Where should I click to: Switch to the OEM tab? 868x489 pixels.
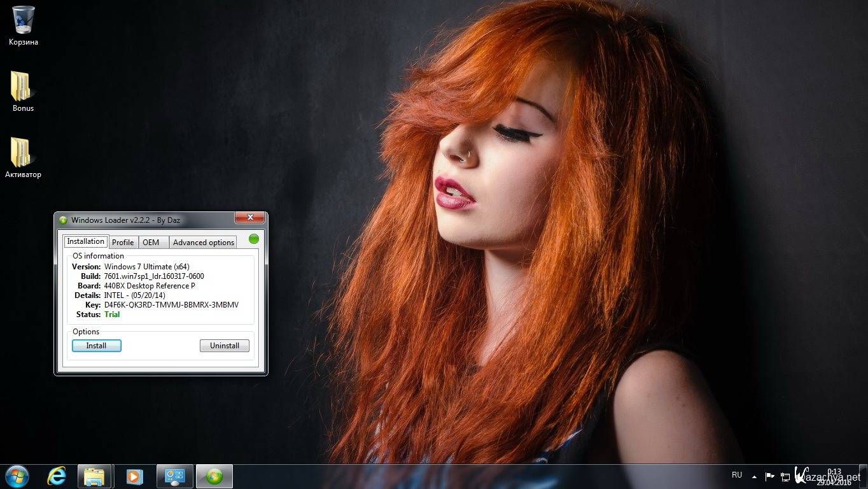coord(151,242)
